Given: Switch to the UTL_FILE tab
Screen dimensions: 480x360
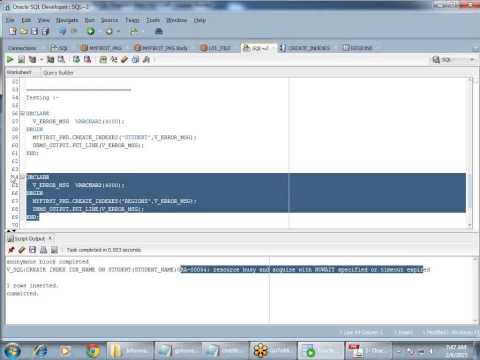Looking at the screenshot, I should (216, 48).
